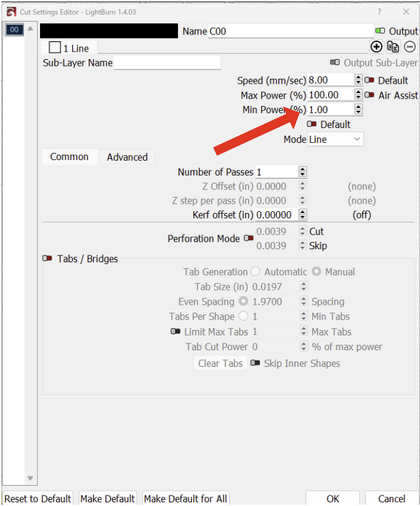Click the Number of Passes spinner
Image resolution: width=420 pixels, height=506 pixels.
pyautogui.click(x=302, y=172)
